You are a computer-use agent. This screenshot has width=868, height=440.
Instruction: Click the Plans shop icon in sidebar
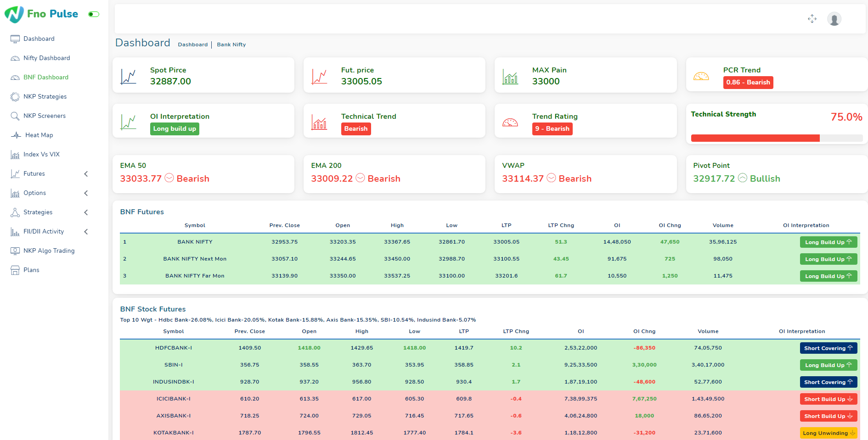click(x=15, y=270)
